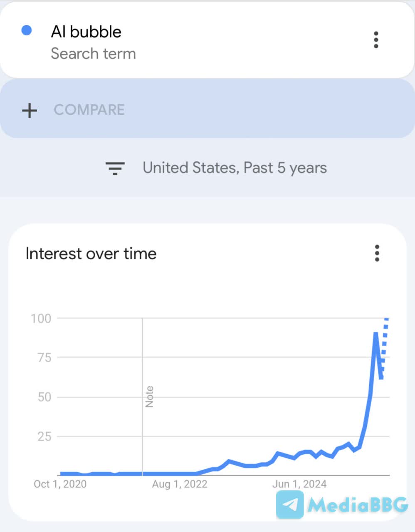Click the blue dot beside AI bubble
The height and width of the screenshot is (532, 415).
point(27,31)
